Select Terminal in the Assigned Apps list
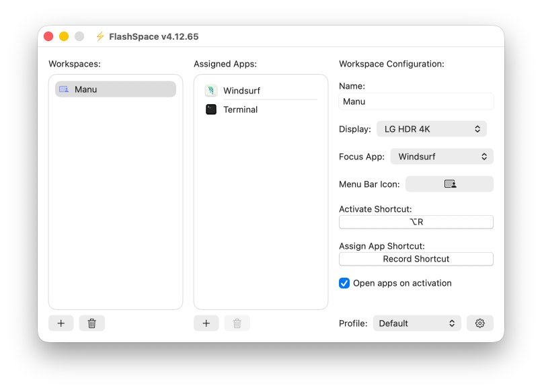The image size is (542, 392). point(241,110)
